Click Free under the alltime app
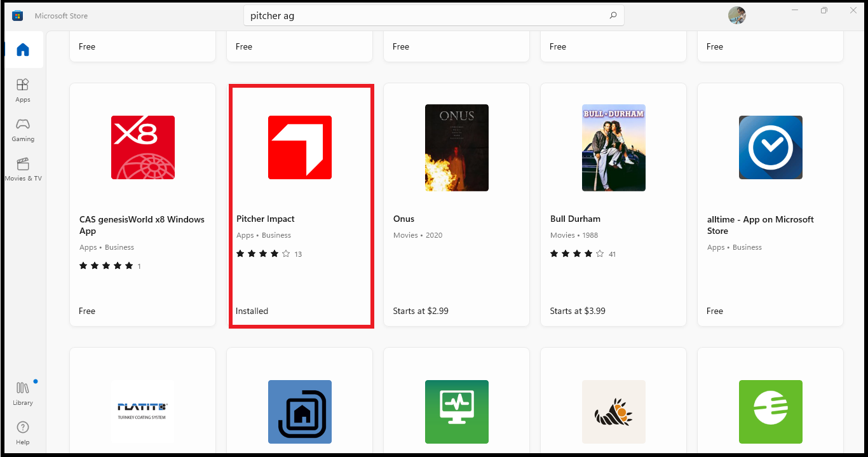 pos(714,311)
